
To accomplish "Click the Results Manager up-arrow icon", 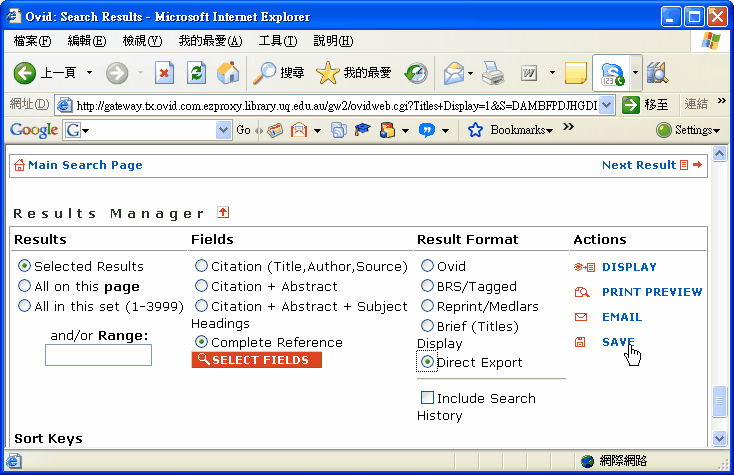I will pos(223,212).
